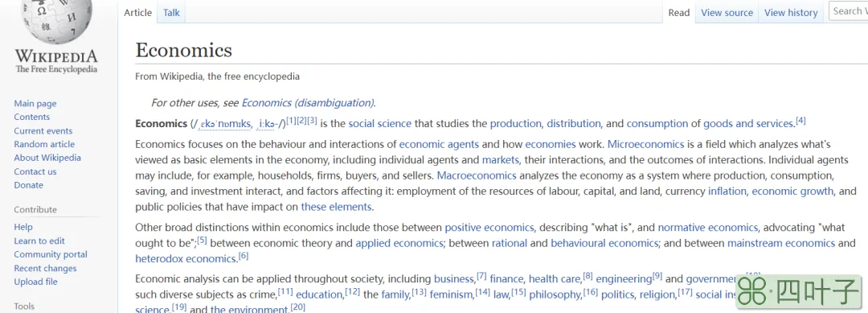Open the social science article link
868x313 pixels.
point(379,124)
